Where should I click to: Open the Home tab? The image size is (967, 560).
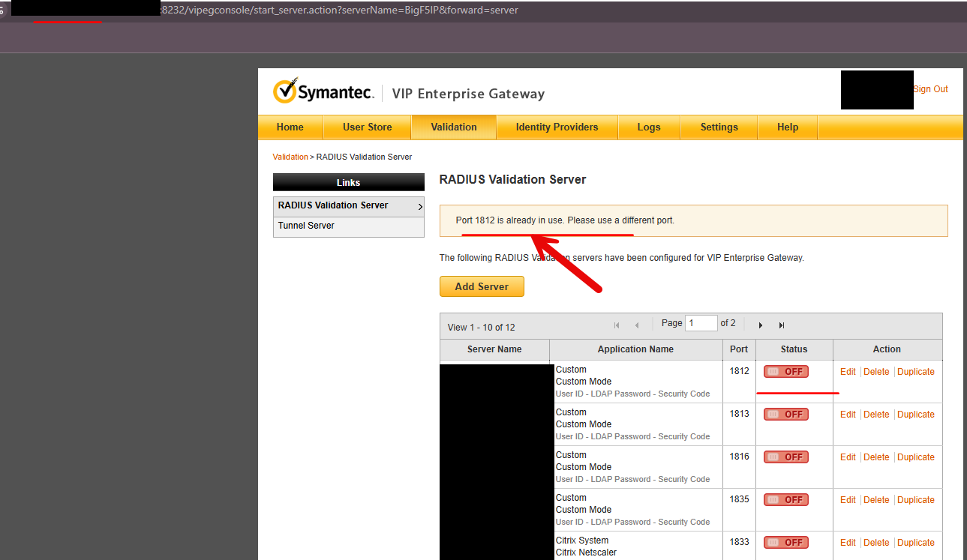[290, 127]
